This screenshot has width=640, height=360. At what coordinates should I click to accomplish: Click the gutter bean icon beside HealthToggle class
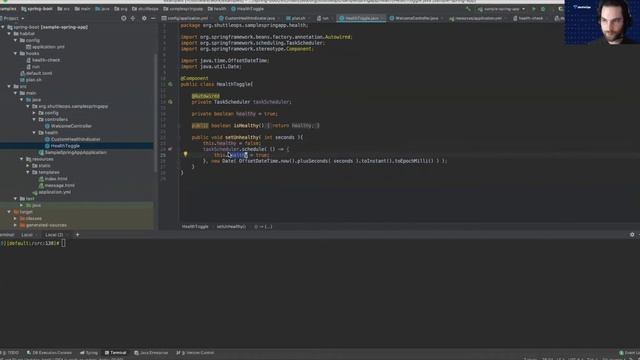tap(170, 84)
